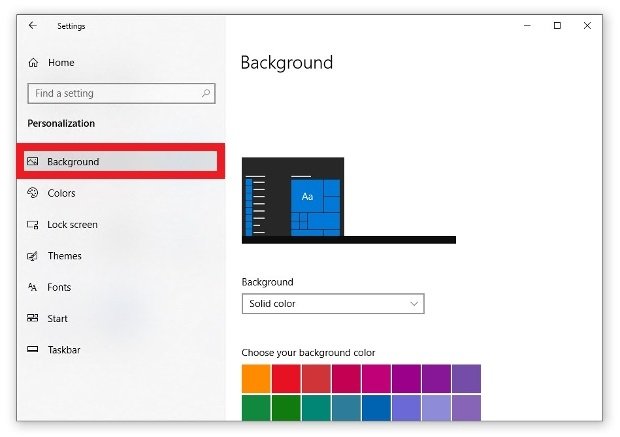Pick the darker green second swatch in second row
The height and width of the screenshot is (437, 620).
(286, 408)
